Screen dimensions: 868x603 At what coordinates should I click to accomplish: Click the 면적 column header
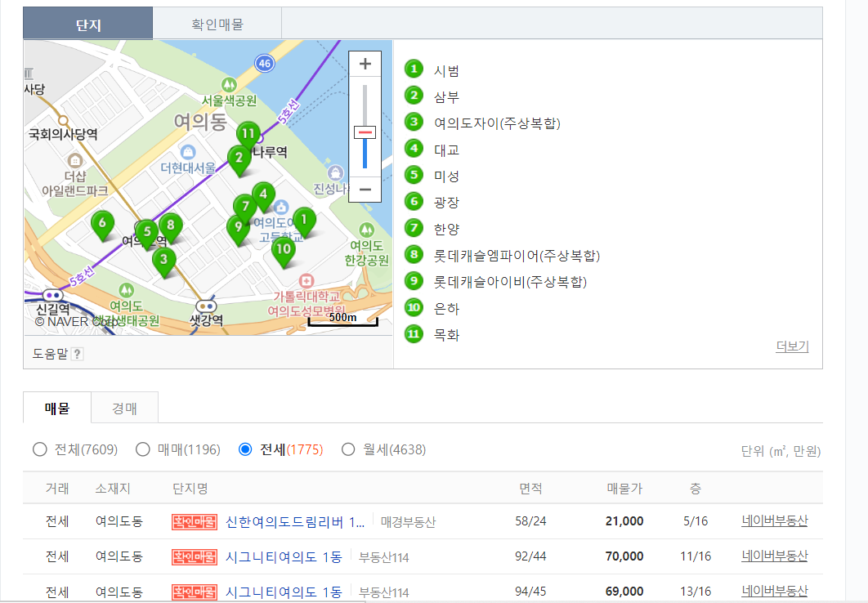[530, 489]
